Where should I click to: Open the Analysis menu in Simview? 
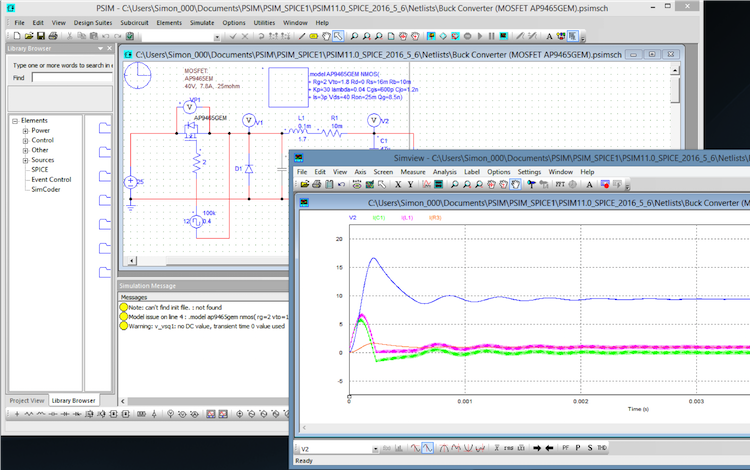(445, 172)
